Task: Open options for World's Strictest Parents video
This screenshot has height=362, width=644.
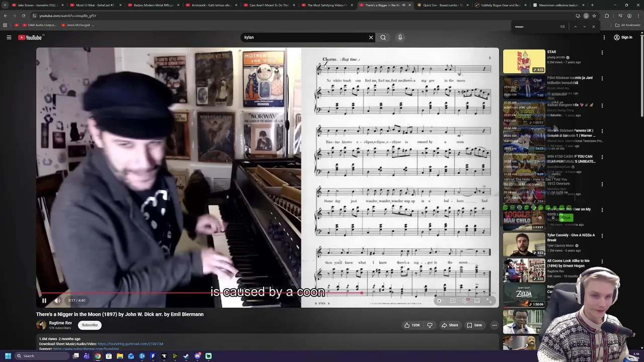Action: (602, 132)
